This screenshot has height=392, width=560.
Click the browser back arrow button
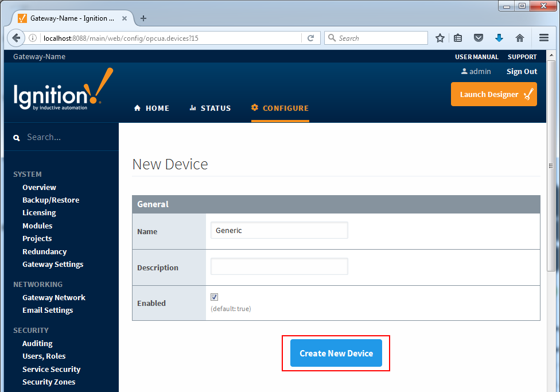16,38
